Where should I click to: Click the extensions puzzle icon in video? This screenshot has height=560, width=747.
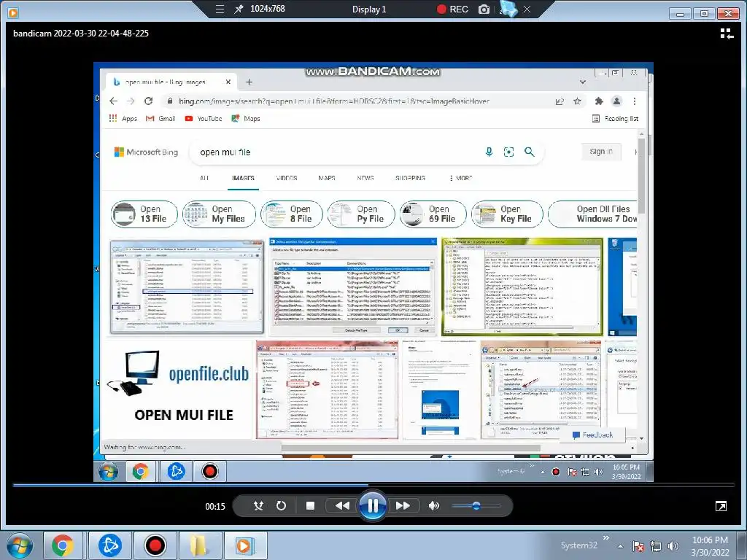[x=600, y=101]
